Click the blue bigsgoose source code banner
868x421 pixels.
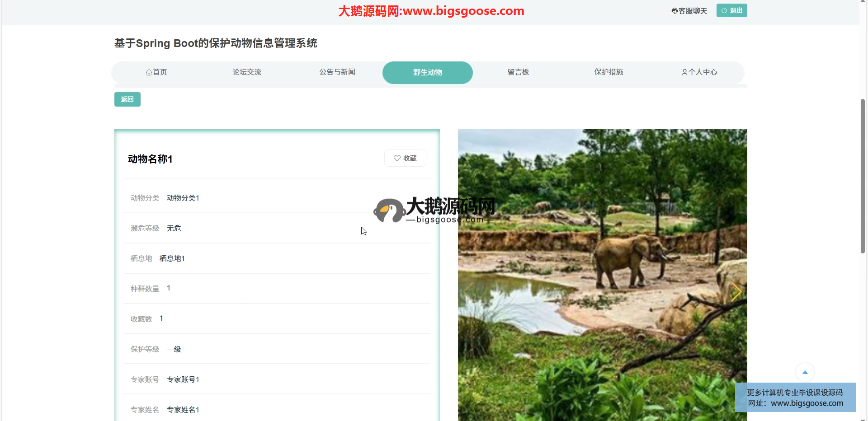pos(795,398)
